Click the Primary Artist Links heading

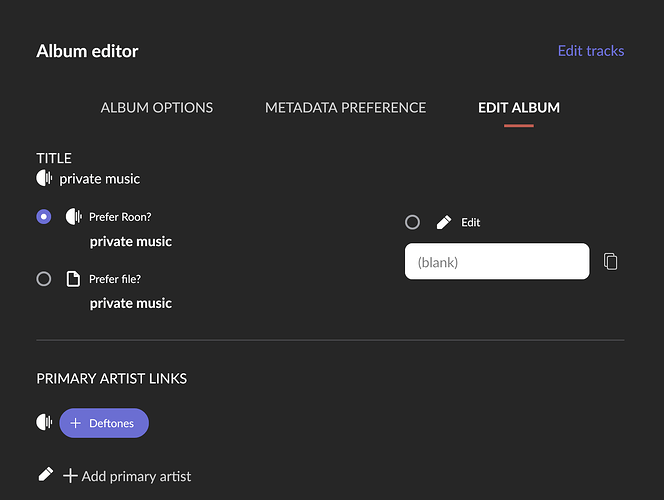tap(112, 378)
